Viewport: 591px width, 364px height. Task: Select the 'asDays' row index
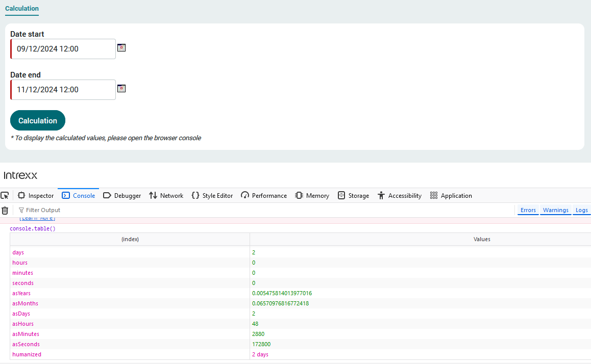point(21,313)
